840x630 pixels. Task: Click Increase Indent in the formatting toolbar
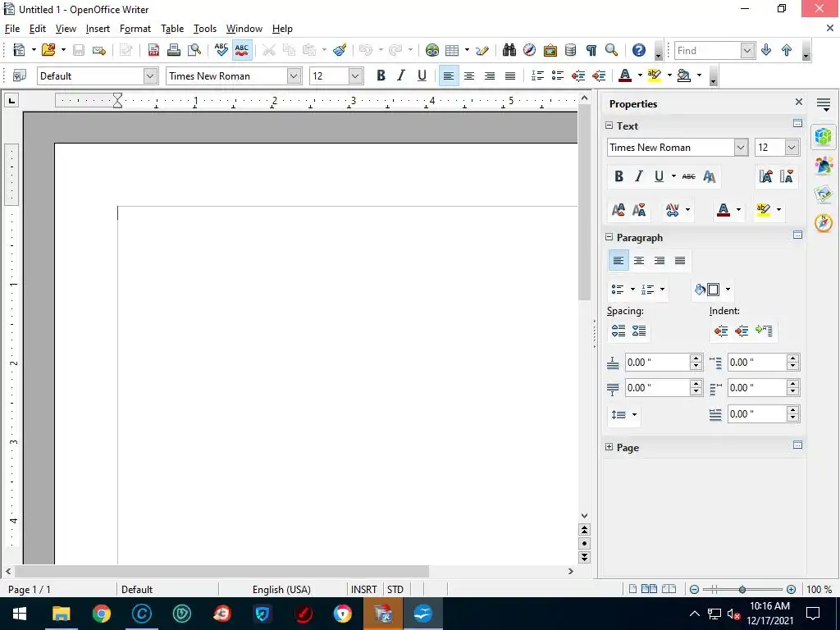(x=598, y=75)
